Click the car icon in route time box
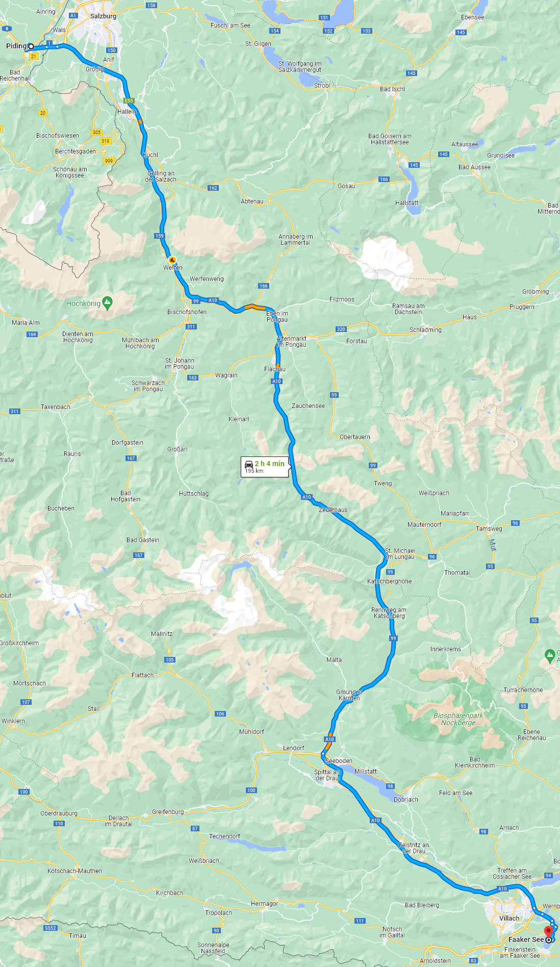The width and height of the screenshot is (560, 967). 249,464
